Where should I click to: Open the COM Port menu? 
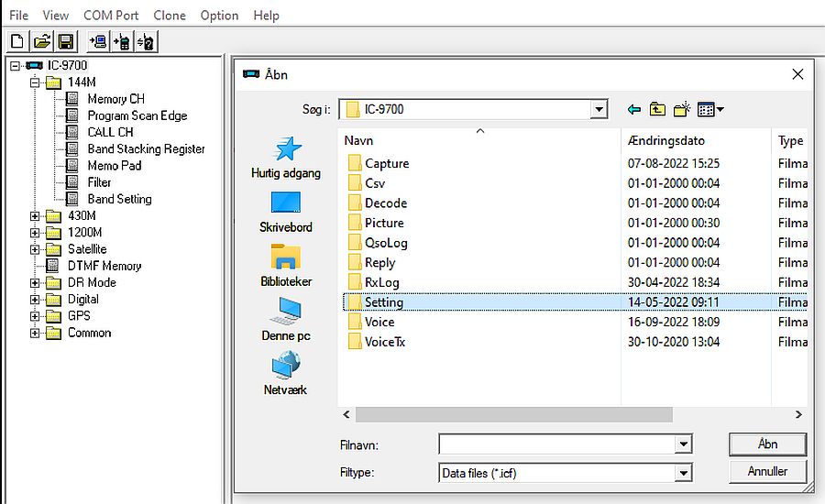(111, 16)
